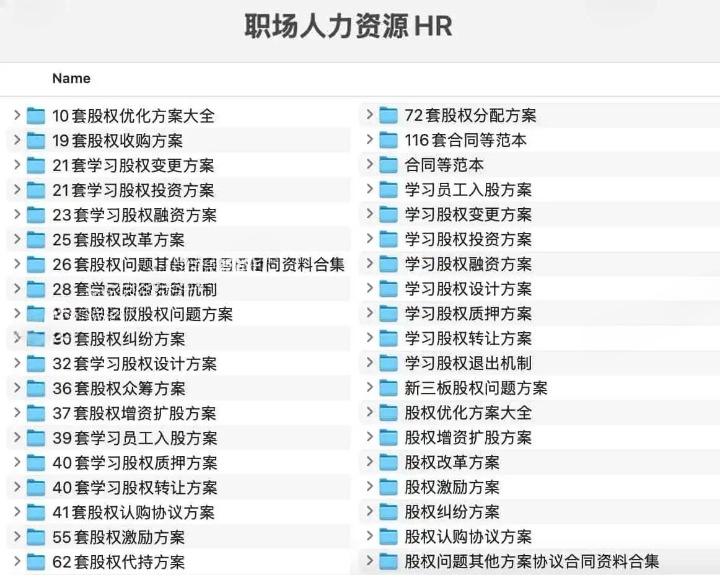Click folder icon next to 股权激励方案

click(388, 488)
